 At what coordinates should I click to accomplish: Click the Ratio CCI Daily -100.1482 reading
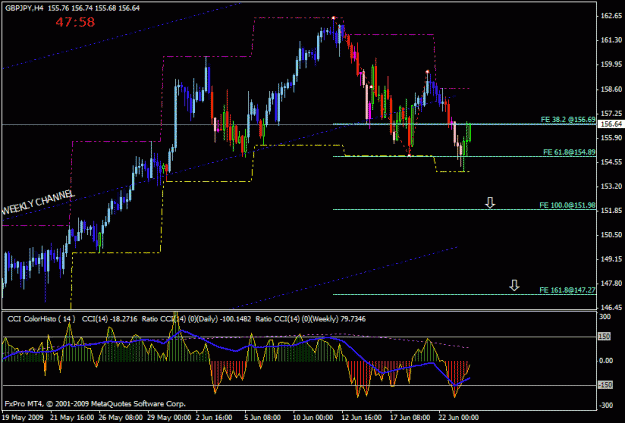(197, 319)
